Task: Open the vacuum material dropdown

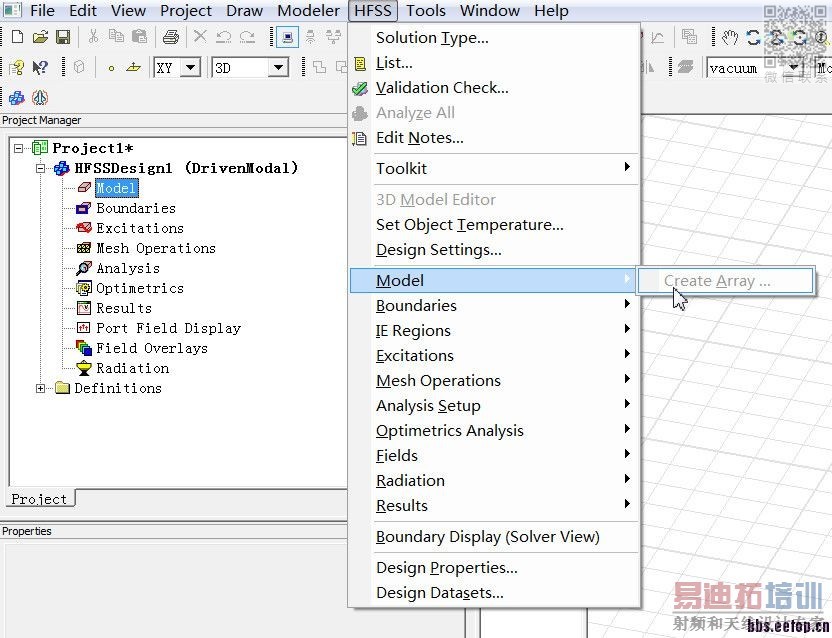Action: click(793, 68)
